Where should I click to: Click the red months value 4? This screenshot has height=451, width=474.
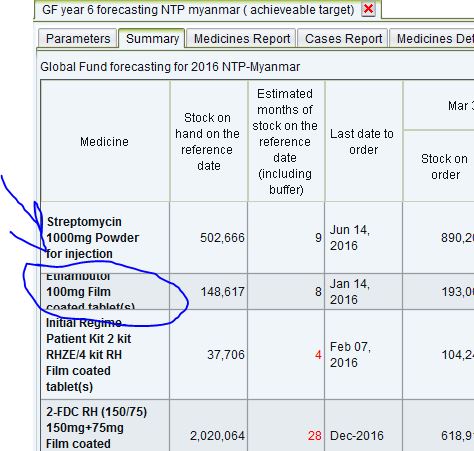tap(318, 355)
